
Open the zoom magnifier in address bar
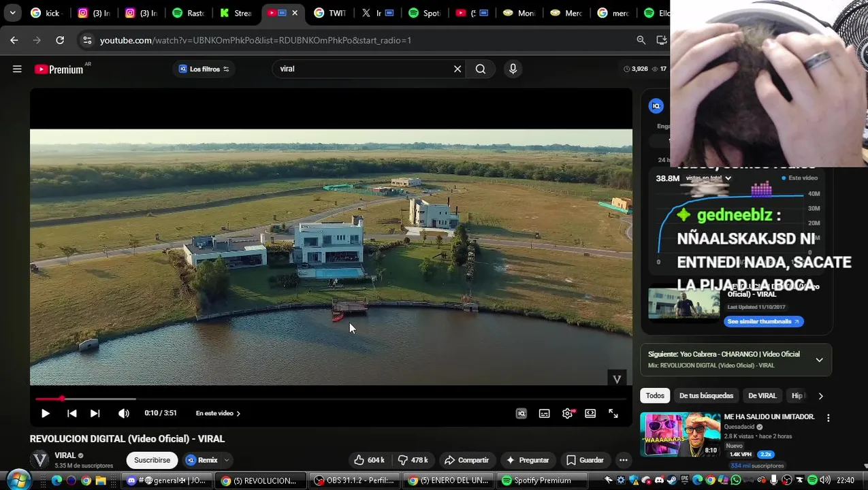click(x=641, y=40)
